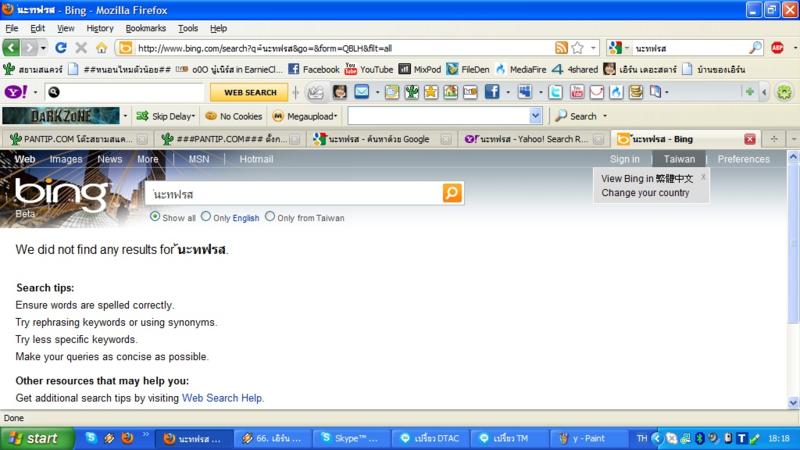Click the page vertical scrollbar down arrow
Viewport: 800px width, 450px height.
793,403
